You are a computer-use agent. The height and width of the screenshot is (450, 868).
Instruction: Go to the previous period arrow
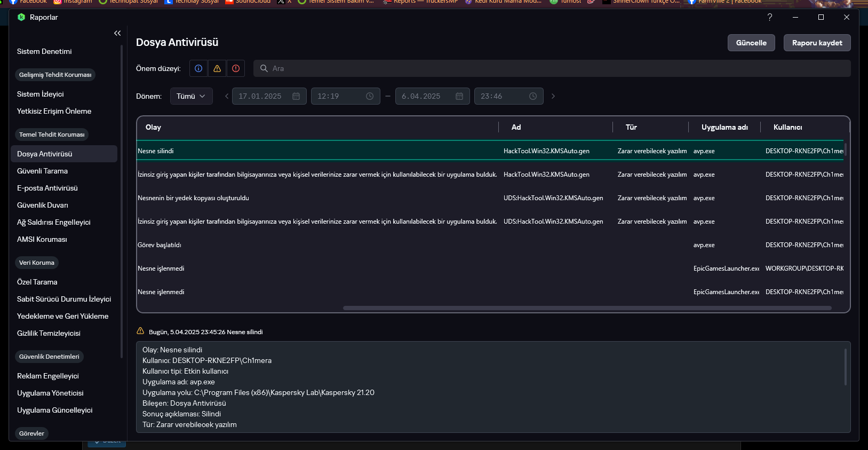click(227, 96)
